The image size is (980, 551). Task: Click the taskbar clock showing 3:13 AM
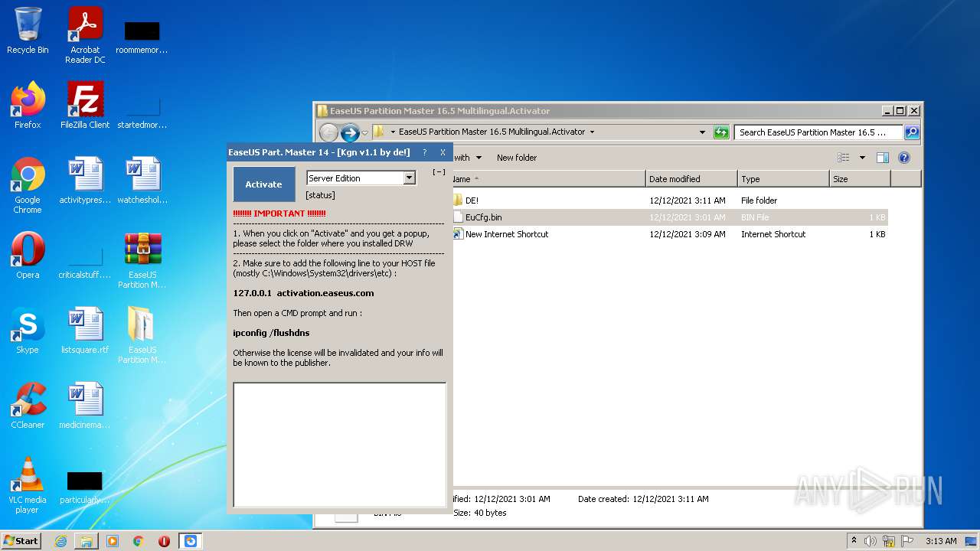[x=941, y=541]
